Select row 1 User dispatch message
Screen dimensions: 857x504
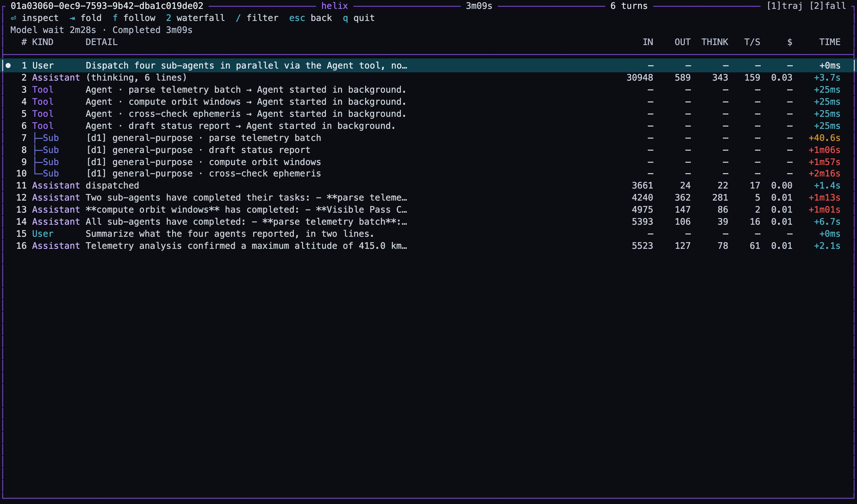428,66
